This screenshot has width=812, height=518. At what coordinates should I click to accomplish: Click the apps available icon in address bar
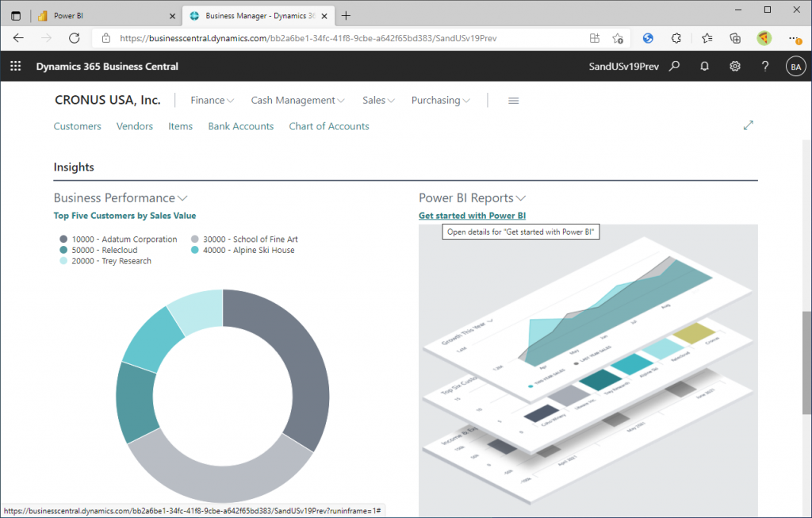pos(595,38)
